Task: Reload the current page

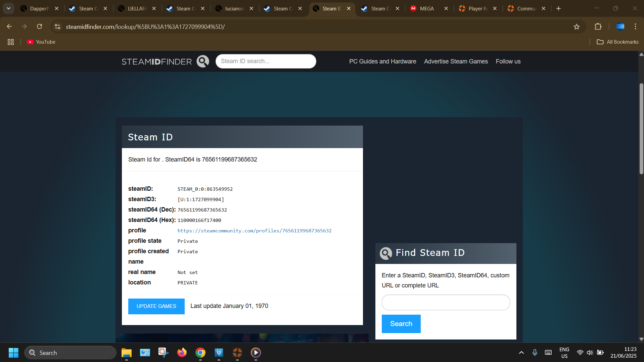Action: 39,27
